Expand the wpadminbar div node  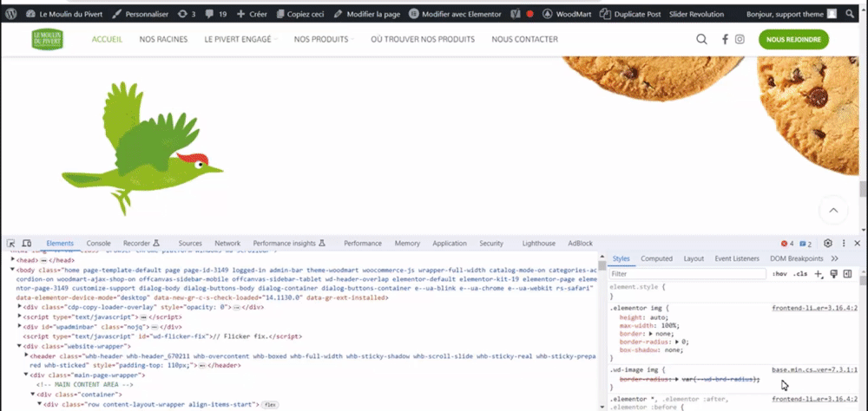pyautogui.click(x=20, y=327)
